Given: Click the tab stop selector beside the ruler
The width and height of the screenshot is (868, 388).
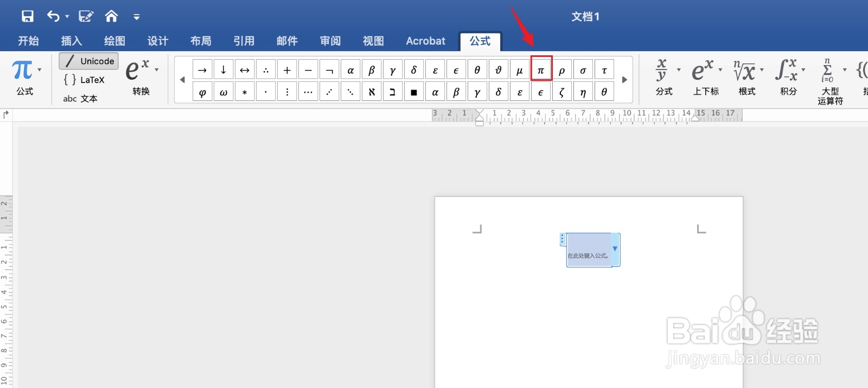Looking at the screenshot, I should 6,115.
